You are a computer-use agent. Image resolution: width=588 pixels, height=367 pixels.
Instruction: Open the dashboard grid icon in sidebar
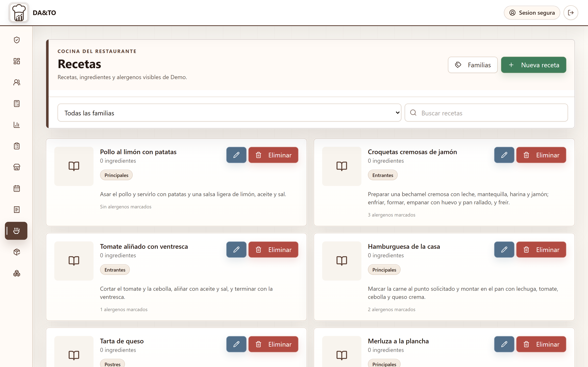coord(17,61)
